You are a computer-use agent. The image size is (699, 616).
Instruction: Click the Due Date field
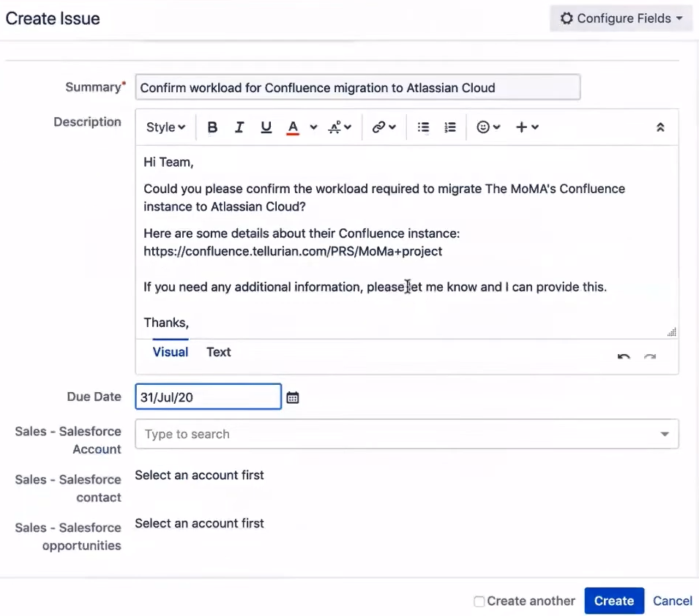208,397
